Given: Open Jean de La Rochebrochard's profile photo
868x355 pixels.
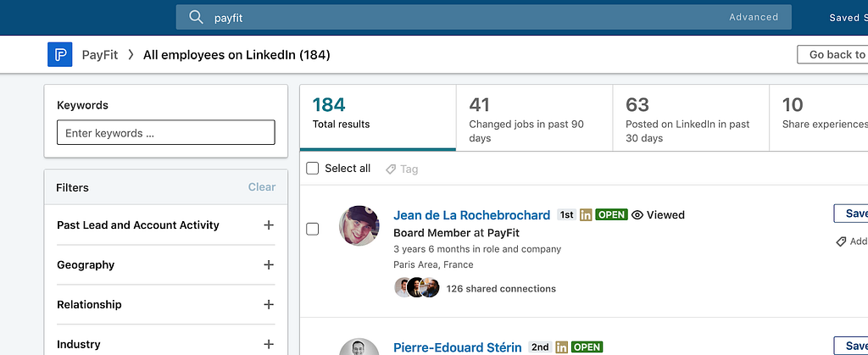Looking at the screenshot, I should [x=359, y=225].
